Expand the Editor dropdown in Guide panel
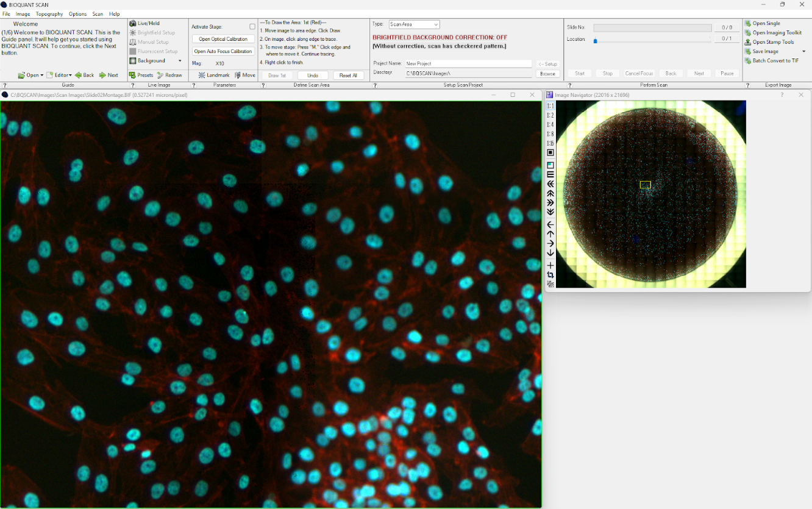This screenshot has height=509, width=812. pos(70,75)
